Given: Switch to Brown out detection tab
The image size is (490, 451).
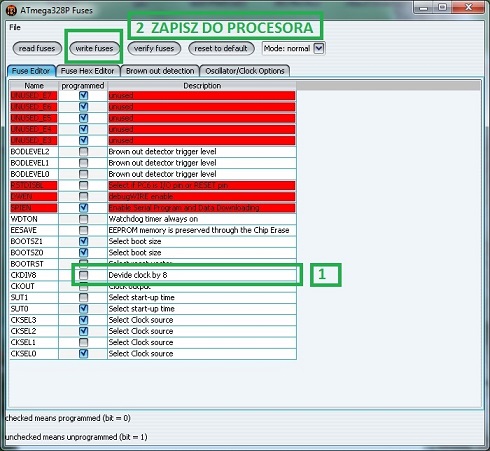Looking at the screenshot, I should 160,71.
